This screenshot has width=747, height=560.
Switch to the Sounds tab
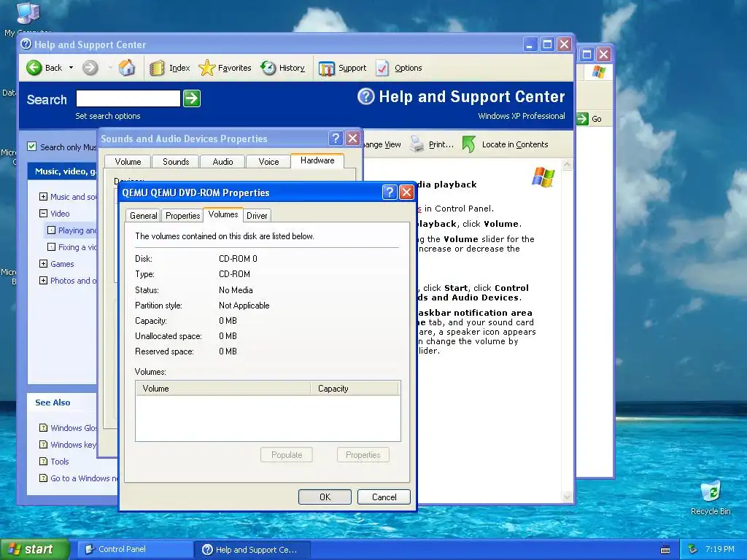(x=176, y=162)
